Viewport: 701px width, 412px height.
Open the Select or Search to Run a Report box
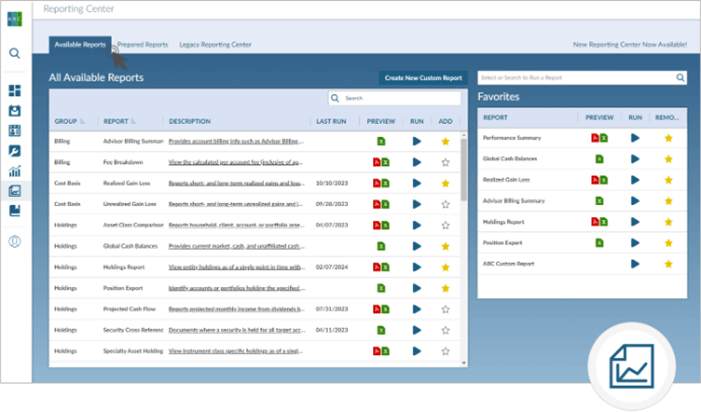[x=582, y=77]
